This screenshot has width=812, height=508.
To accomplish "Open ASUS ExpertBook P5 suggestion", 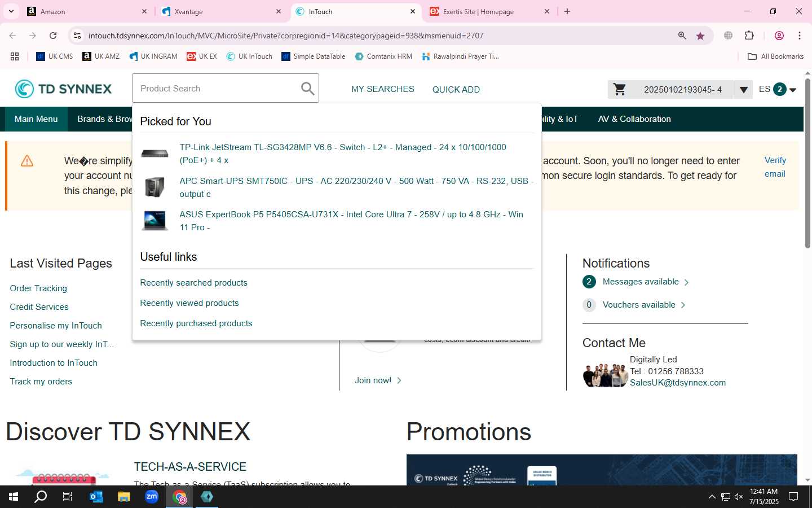I will (351, 221).
